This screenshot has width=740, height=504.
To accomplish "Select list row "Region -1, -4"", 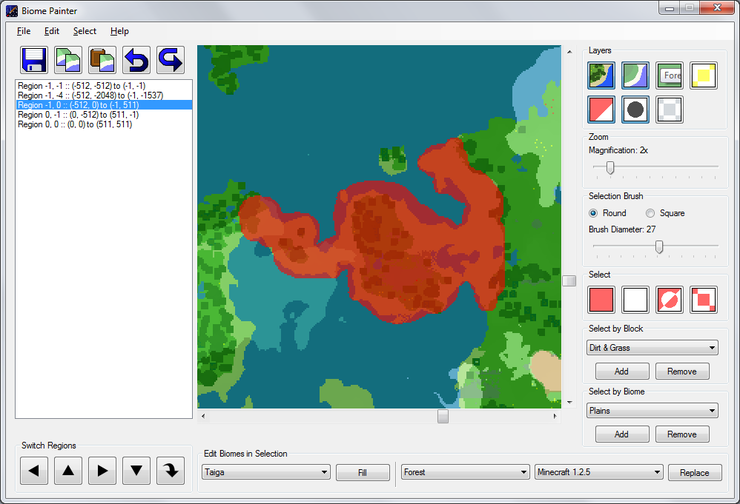I will (104, 95).
